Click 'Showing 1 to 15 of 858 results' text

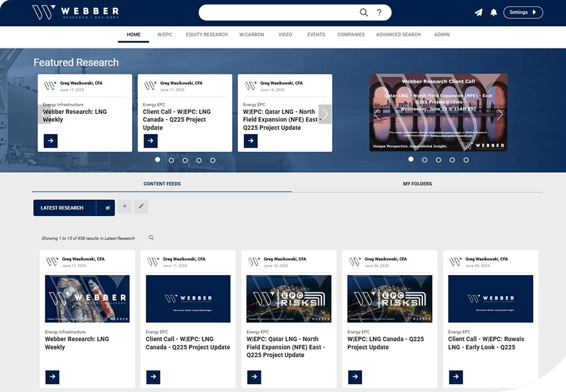[x=88, y=238]
